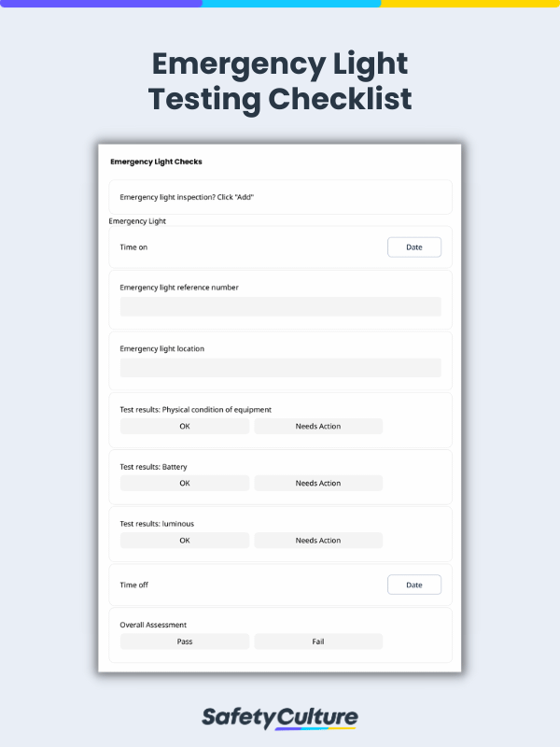The width and height of the screenshot is (560, 747).
Task: Choose OK for Battery test results
Action: 185,483
